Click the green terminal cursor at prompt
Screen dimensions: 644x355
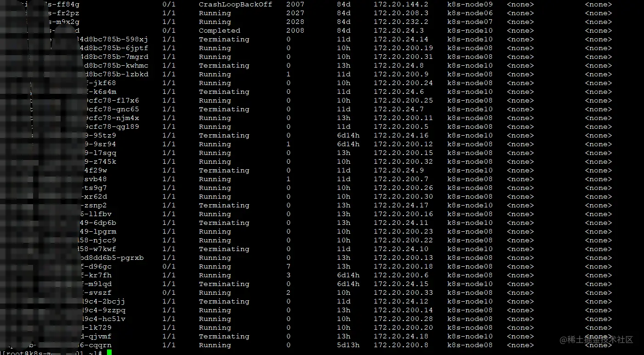point(109,352)
